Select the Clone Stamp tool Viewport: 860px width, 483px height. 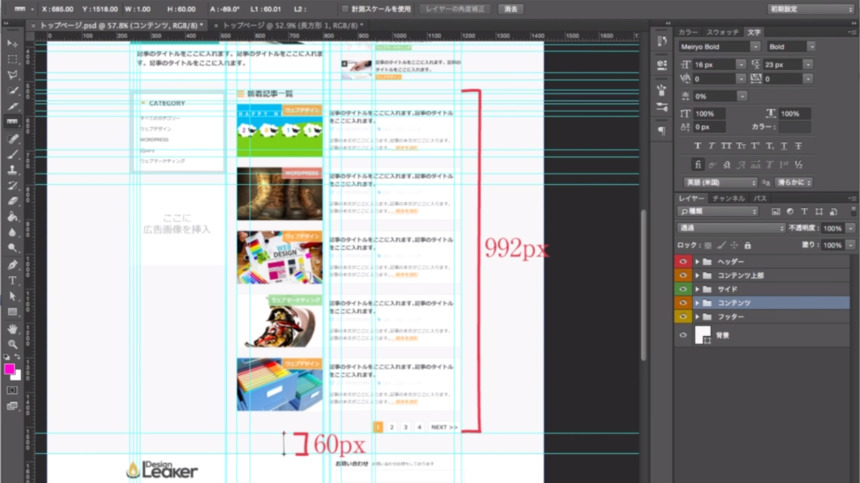12,170
